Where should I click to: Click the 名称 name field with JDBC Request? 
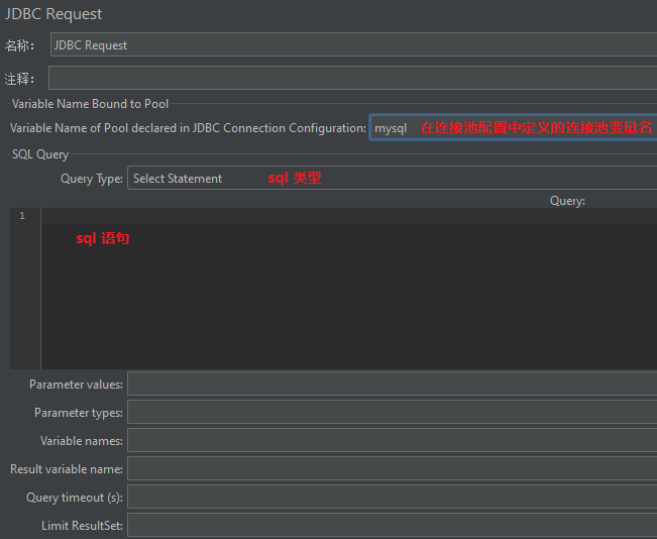point(353,45)
